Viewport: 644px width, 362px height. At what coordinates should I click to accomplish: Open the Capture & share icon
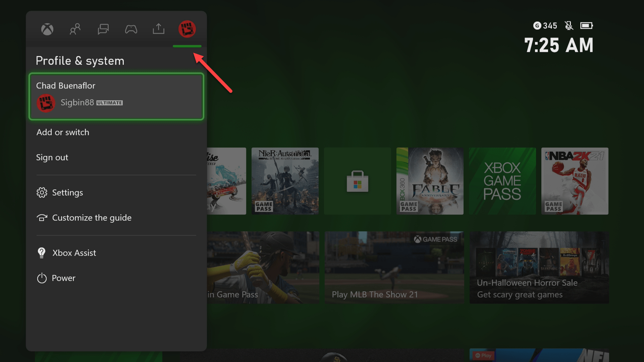[158, 29]
